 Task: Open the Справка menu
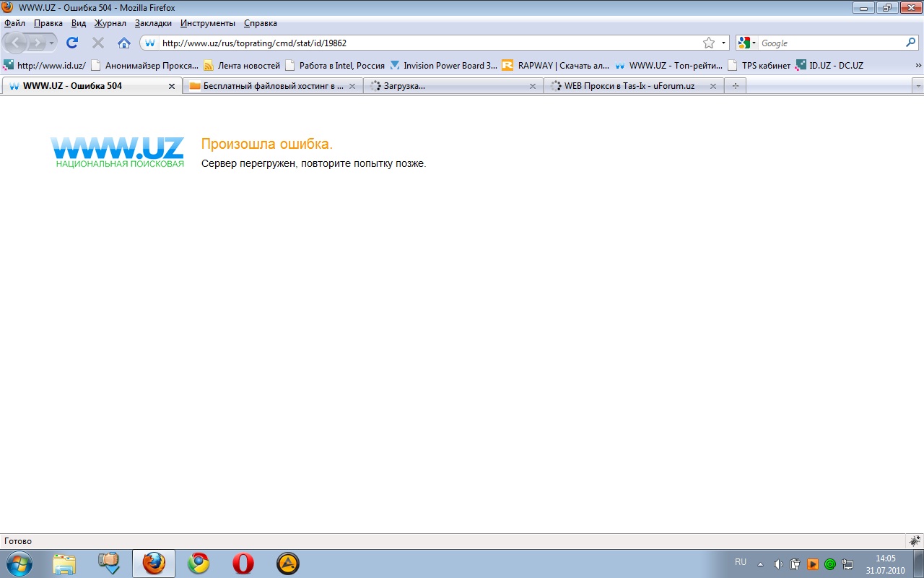tap(261, 23)
